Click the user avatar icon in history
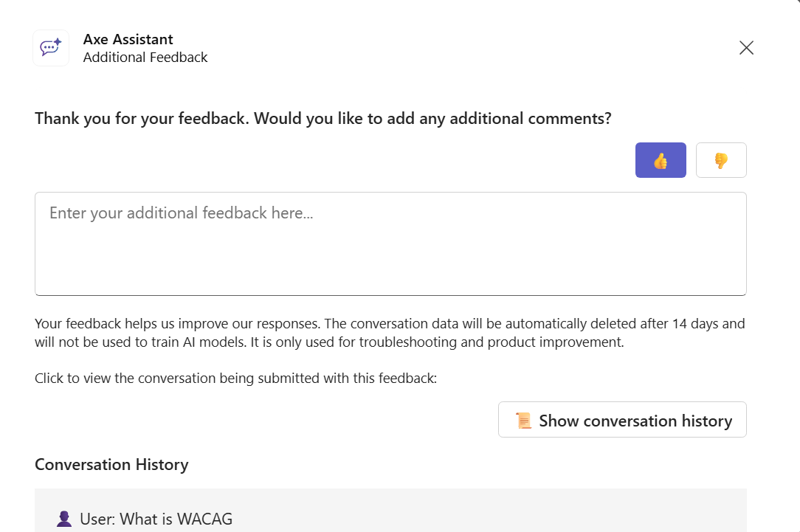The height and width of the screenshot is (532, 800). [x=64, y=519]
